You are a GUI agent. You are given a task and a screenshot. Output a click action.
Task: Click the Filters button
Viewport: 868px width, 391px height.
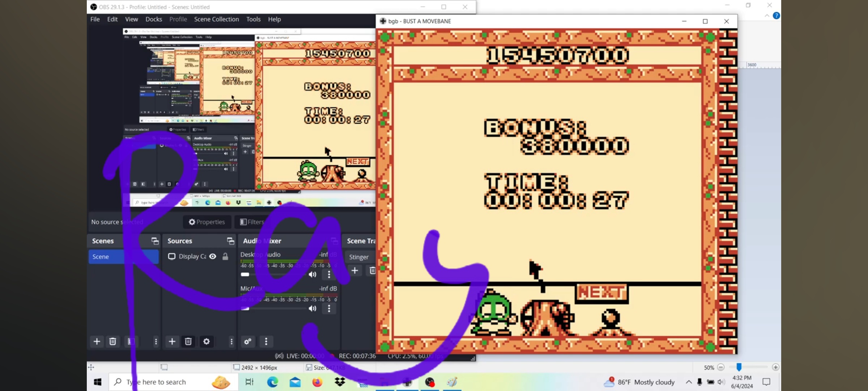(x=252, y=222)
